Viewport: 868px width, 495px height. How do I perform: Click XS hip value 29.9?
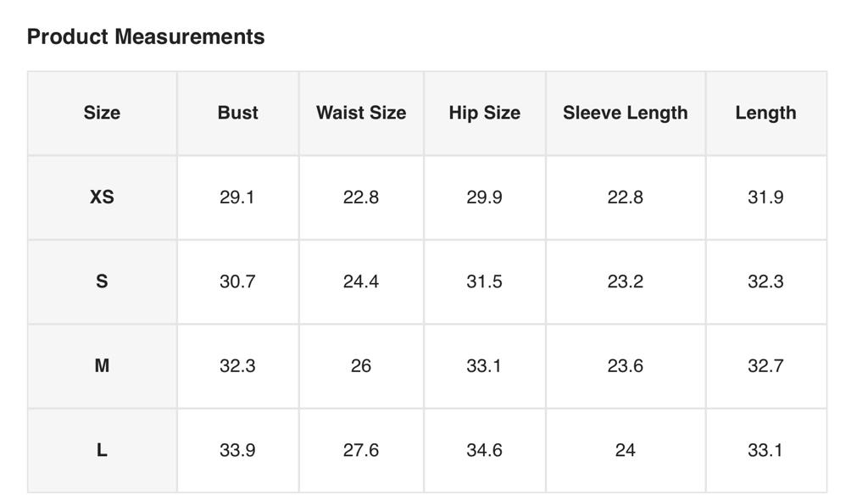[484, 197]
